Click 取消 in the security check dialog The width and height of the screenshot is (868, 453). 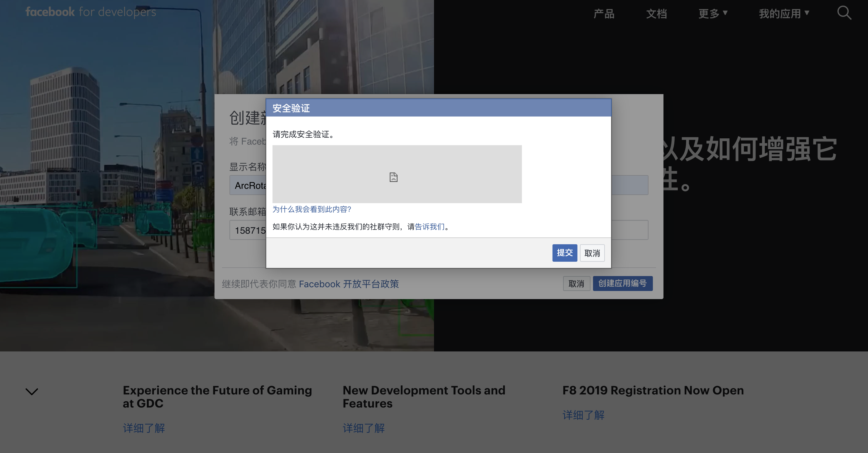pos(592,253)
